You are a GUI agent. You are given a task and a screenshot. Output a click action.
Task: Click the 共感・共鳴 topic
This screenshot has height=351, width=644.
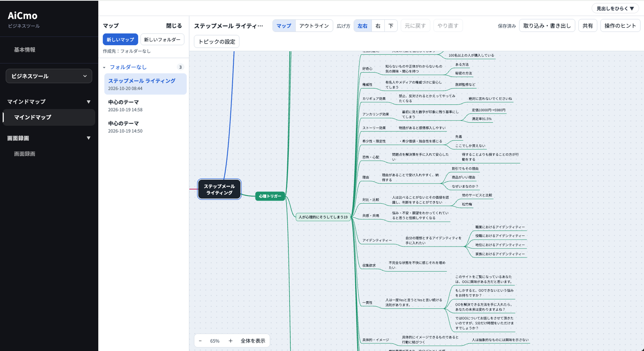coord(371,216)
